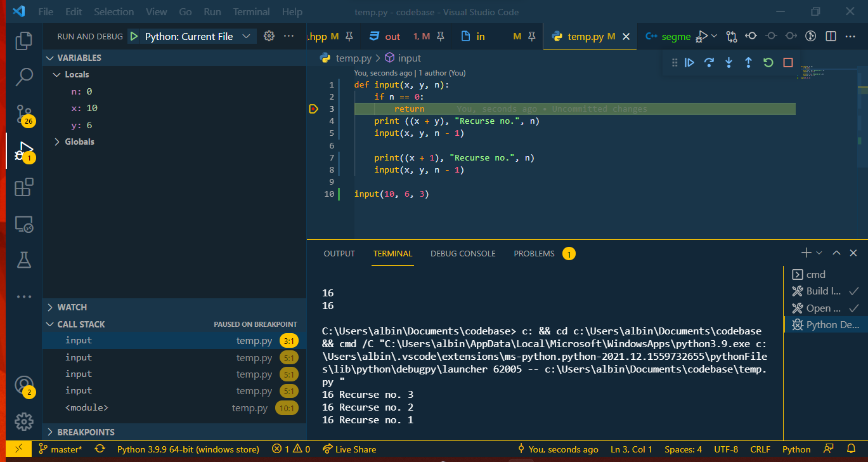Click Step Out in the debug toolbar

coord(749,62)
